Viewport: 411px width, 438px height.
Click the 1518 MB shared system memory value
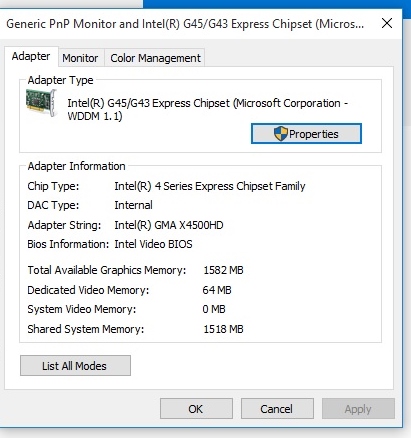(x=223, y=329)
